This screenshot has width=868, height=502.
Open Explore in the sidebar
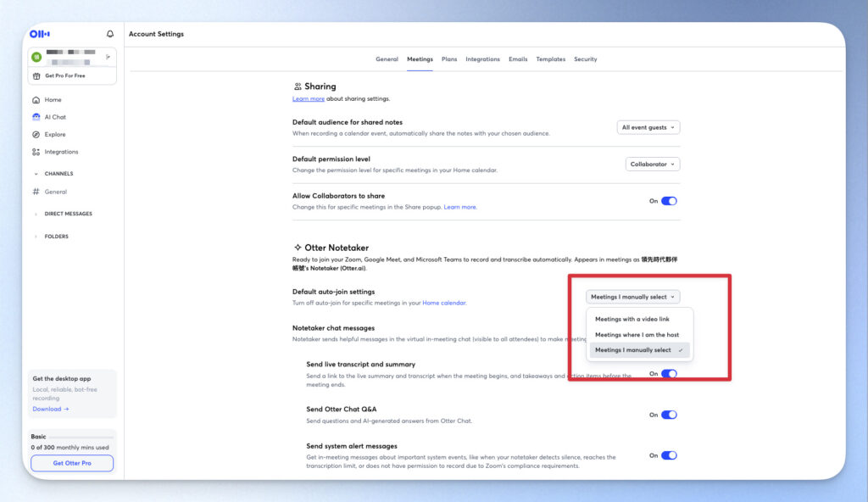55,134
